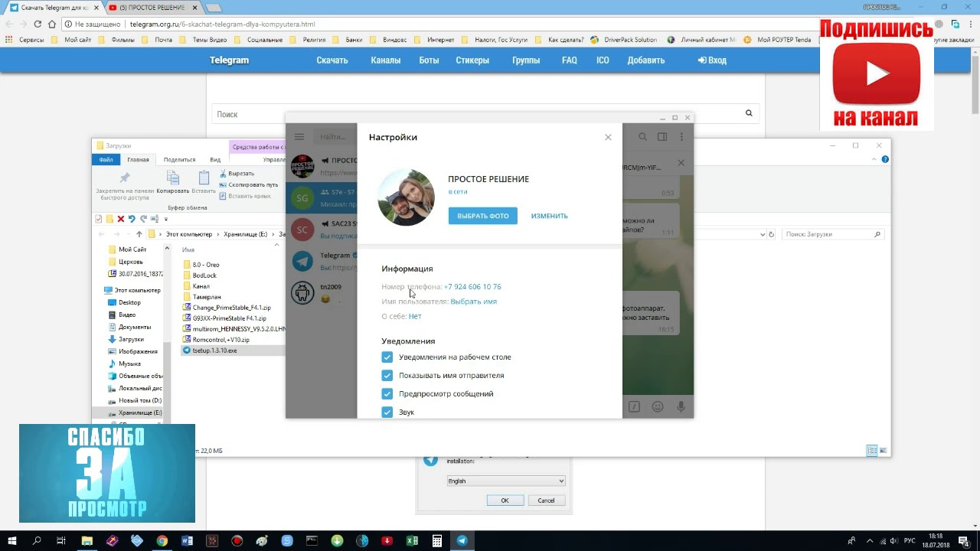This screenshot has height=551, width=980.
Task: Click the Explorer Поиск: Загрузки search box
Action: [x=832, y=234]
